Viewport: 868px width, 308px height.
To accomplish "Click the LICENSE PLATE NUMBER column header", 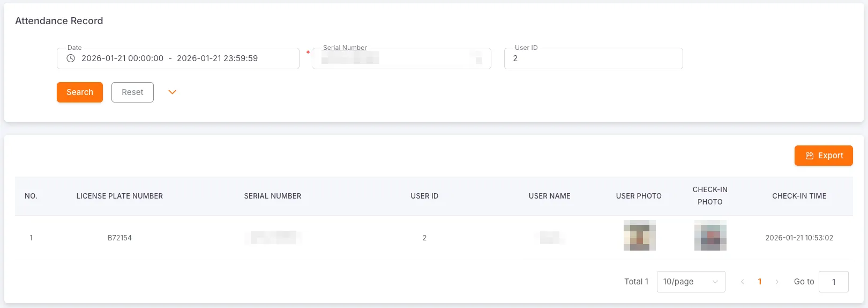I will (119, 196).
